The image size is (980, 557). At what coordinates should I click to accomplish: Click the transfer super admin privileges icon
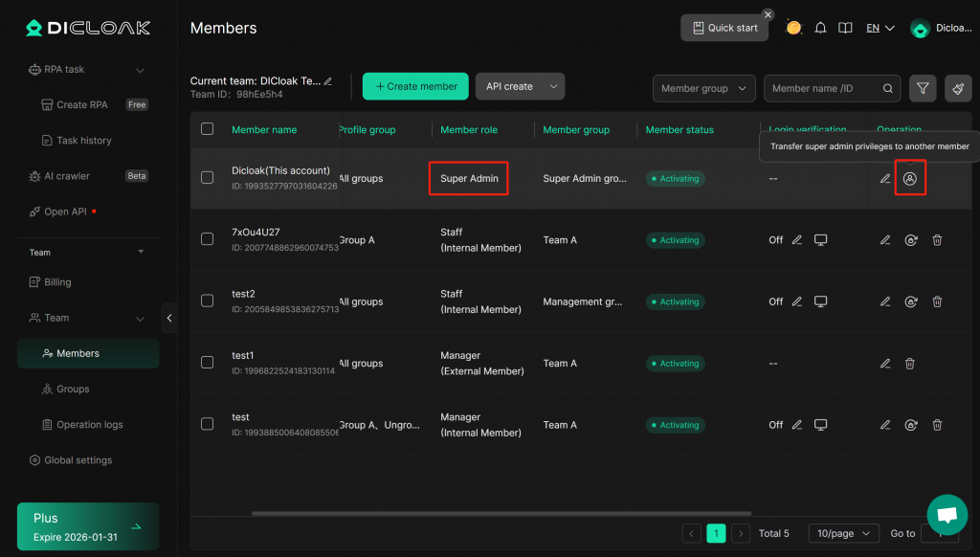click(910, 179)
